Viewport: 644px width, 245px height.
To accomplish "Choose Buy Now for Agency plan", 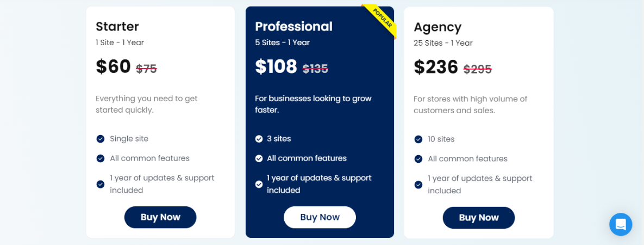I will tap(479, 218).
